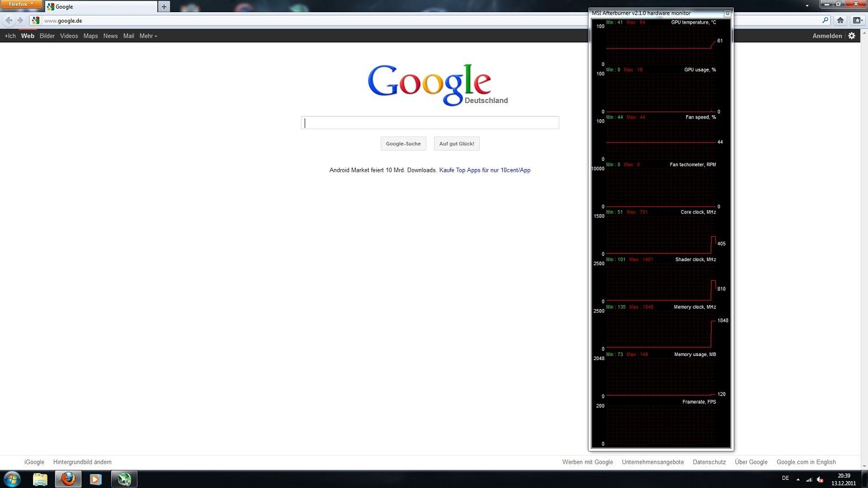Screen dimensions: 868x488
Task: Click the Fan speed graph
Action: pyautogui.click(x=661, y=140)
